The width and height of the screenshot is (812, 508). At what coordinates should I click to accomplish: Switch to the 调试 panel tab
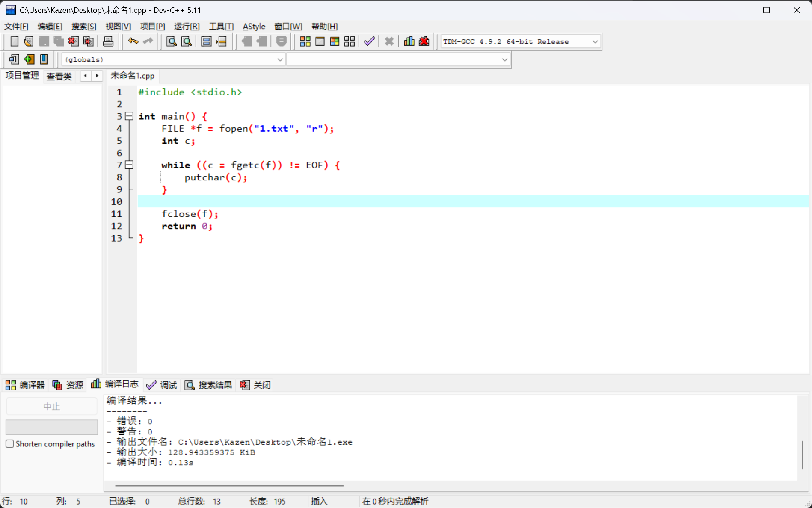pos(162,385)
